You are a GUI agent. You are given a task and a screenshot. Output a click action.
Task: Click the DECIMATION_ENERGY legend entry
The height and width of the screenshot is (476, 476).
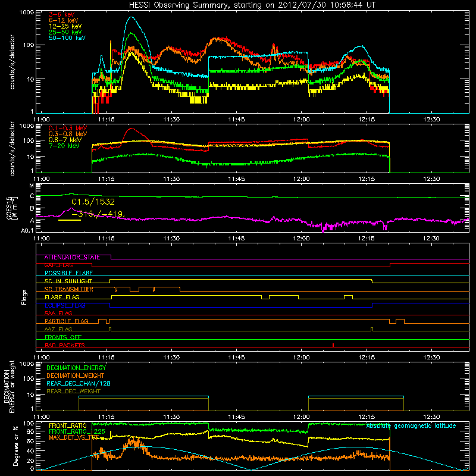point(76,368)
